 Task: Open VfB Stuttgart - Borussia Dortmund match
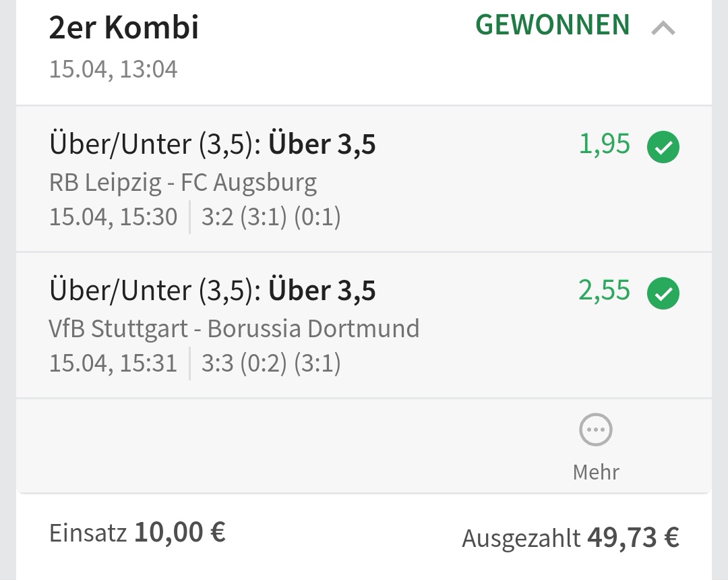(234, 328)
